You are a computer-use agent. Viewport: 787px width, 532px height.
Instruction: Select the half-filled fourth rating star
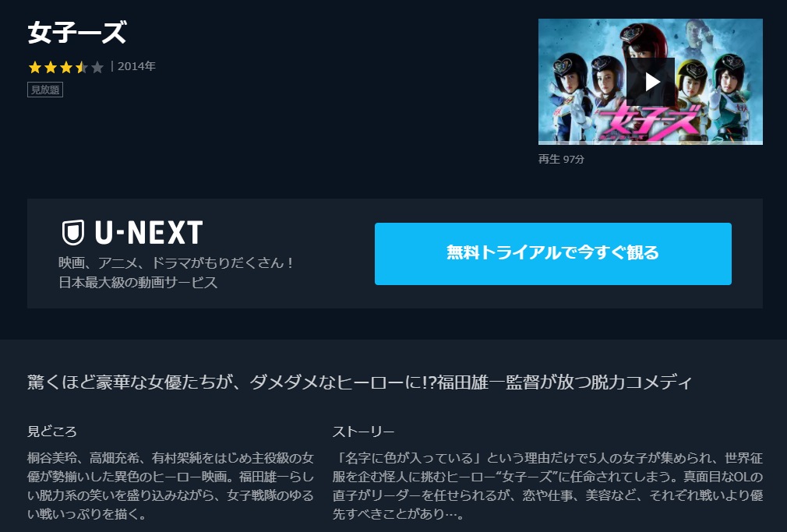click(x=81, y=67)
